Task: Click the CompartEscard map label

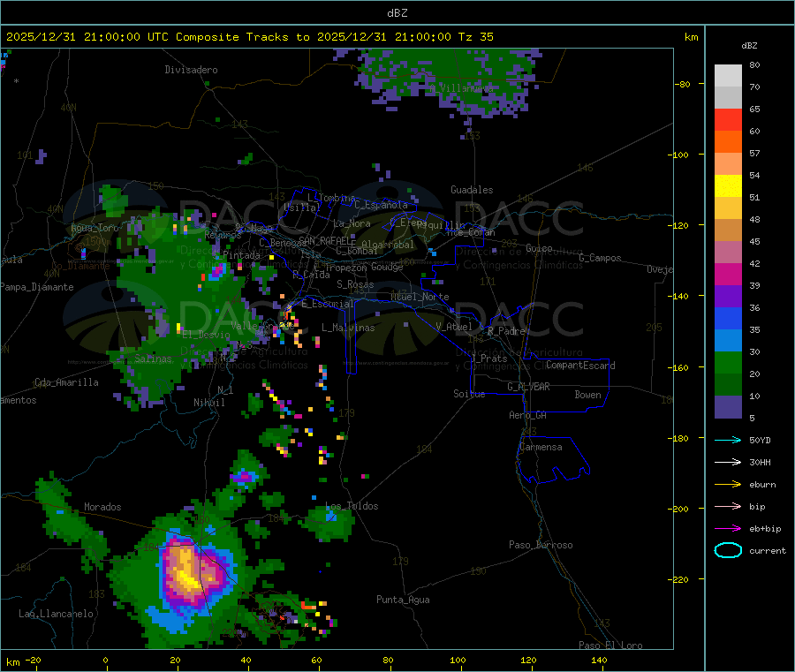Action: tap(580, 366)
